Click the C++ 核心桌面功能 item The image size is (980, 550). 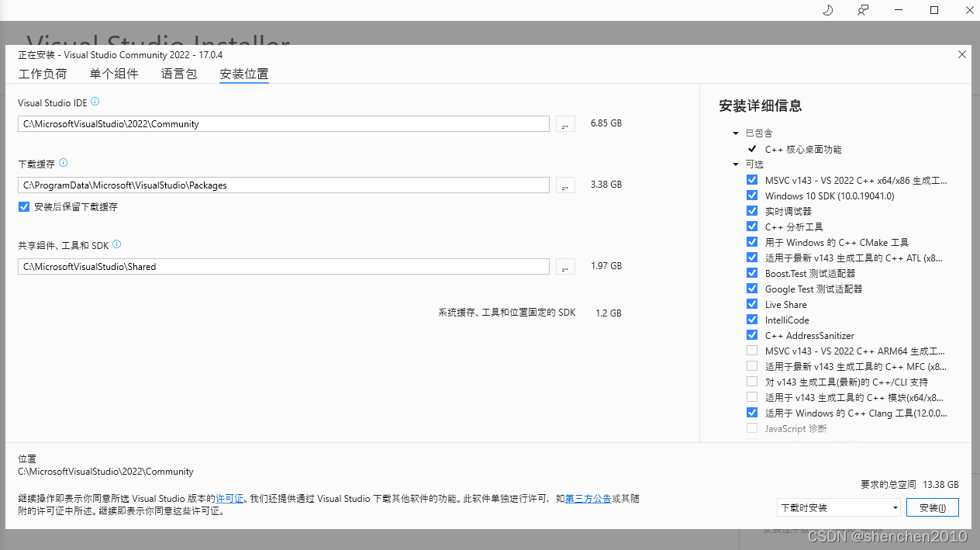pyautogui.click(x=803, y=149)
